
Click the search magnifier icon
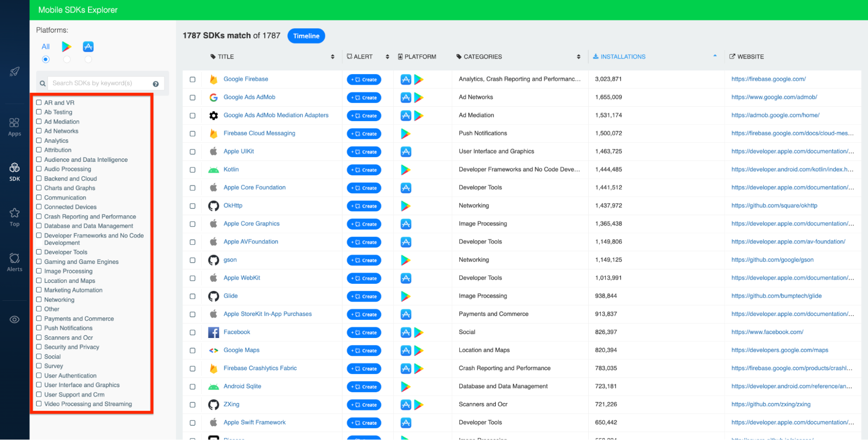43,84
